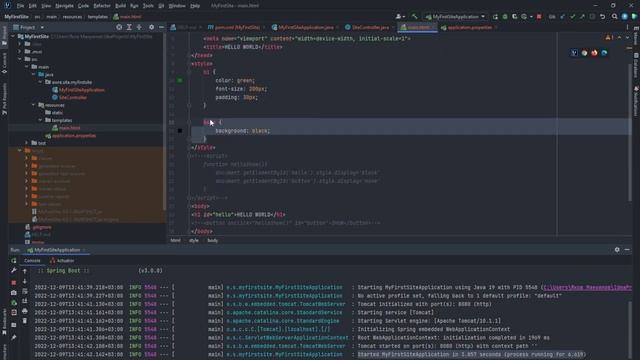Collapse the resources folder in tree
The width and height of the screenshot is (640, 360).
coord(33,105)
